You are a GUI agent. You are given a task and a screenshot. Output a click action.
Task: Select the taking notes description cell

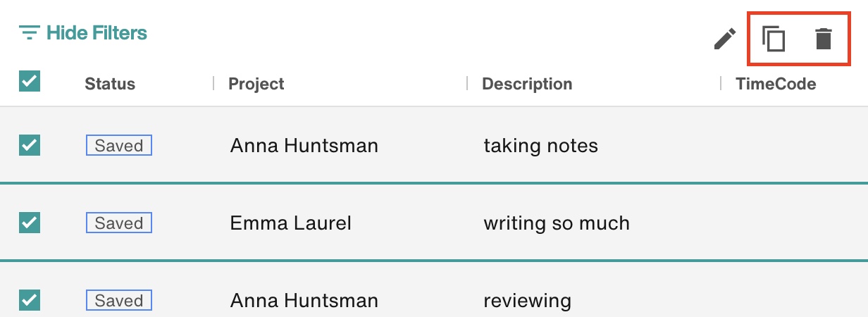[x=540, y=146]
